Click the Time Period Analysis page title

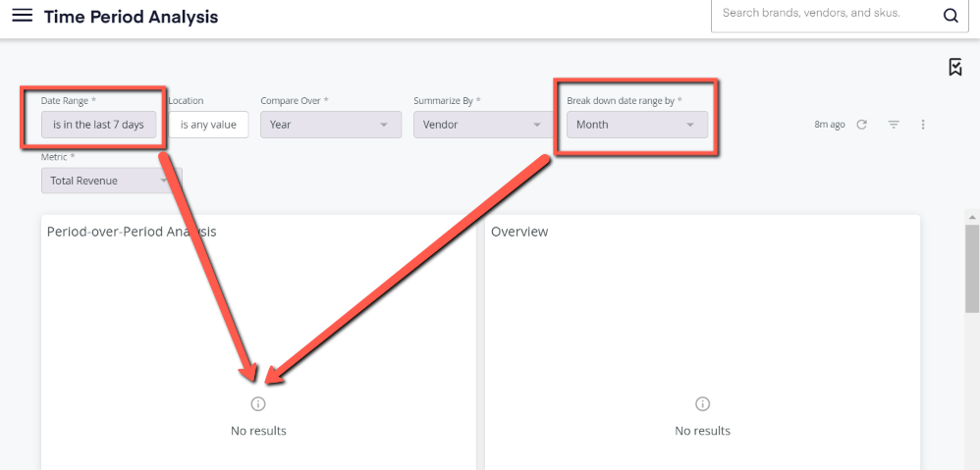pos(132,17)
